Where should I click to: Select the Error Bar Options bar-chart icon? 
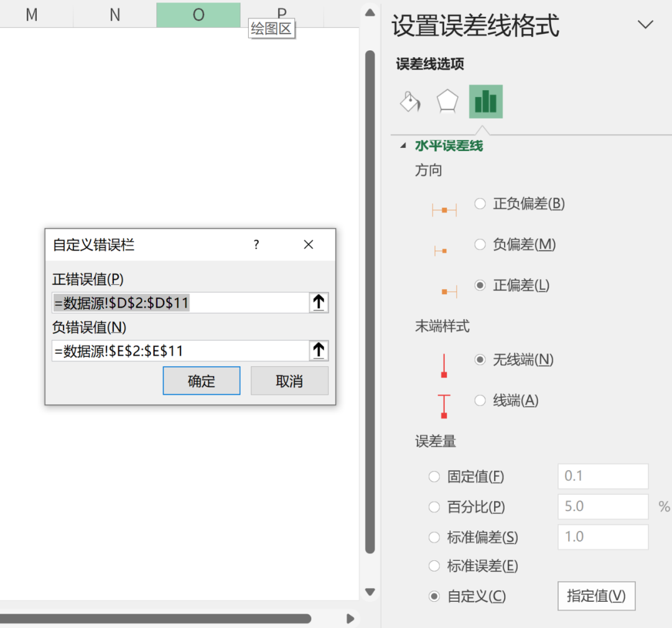click(485, 101)
